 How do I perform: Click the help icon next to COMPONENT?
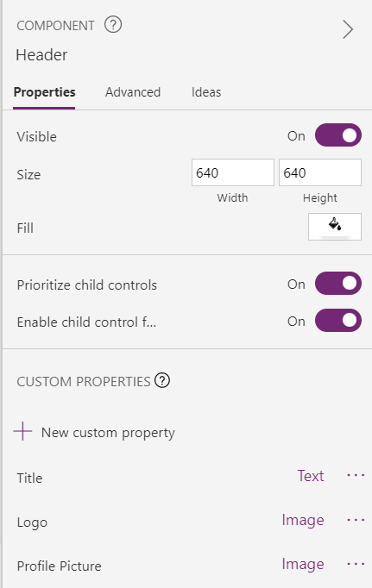113,25
